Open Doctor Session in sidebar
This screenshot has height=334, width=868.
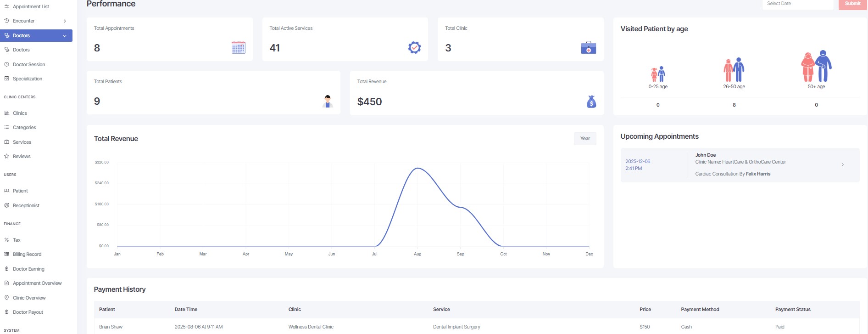29,64
